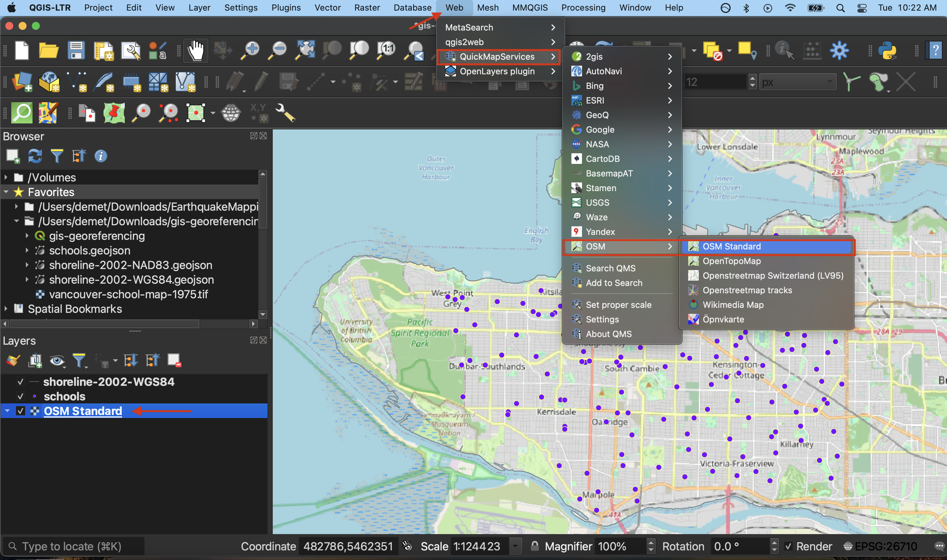Click the Rotation stepper arrows
947x560 pixels.
[774, 546]
